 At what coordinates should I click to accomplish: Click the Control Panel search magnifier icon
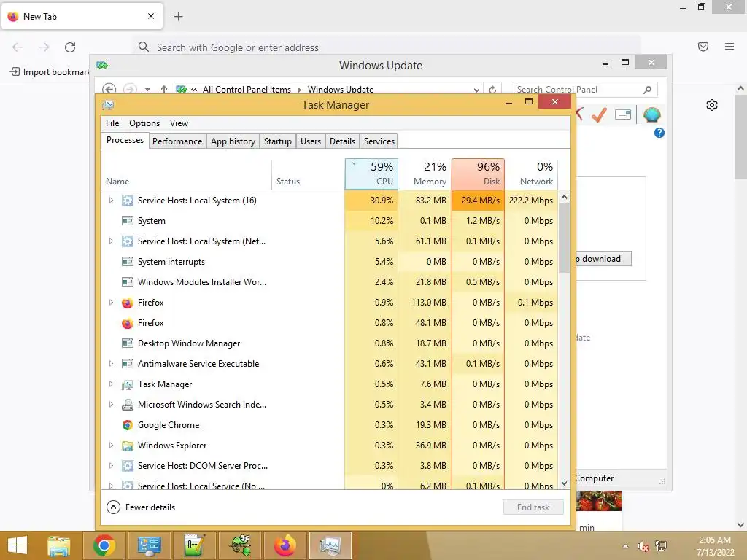coord(648,90)
